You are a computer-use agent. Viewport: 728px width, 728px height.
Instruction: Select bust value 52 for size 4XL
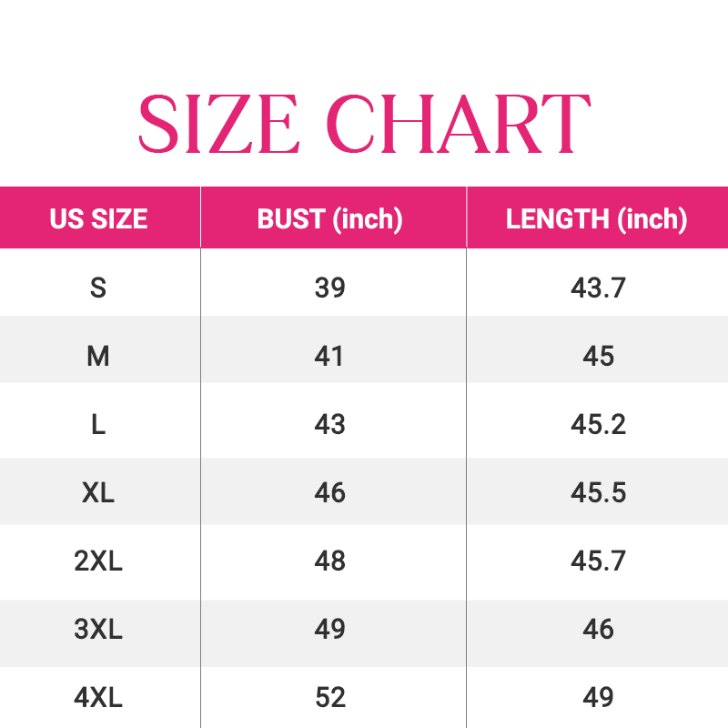[329, 697]
